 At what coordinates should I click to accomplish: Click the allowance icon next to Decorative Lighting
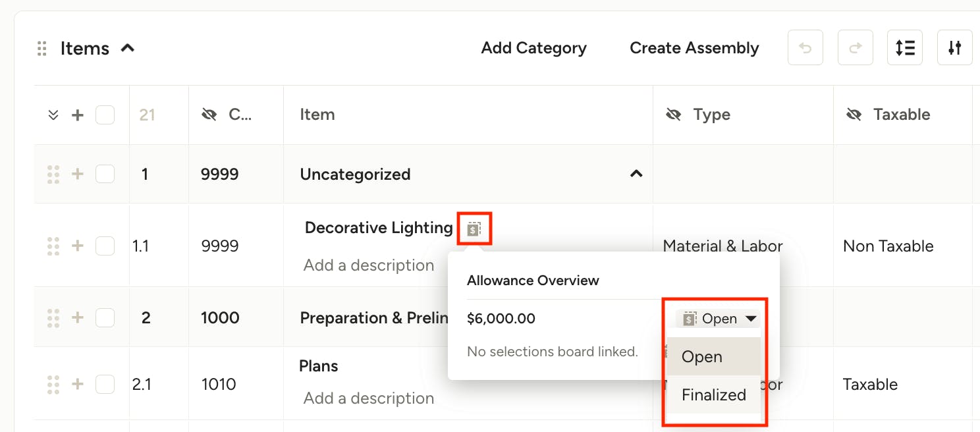click(474, 229)
